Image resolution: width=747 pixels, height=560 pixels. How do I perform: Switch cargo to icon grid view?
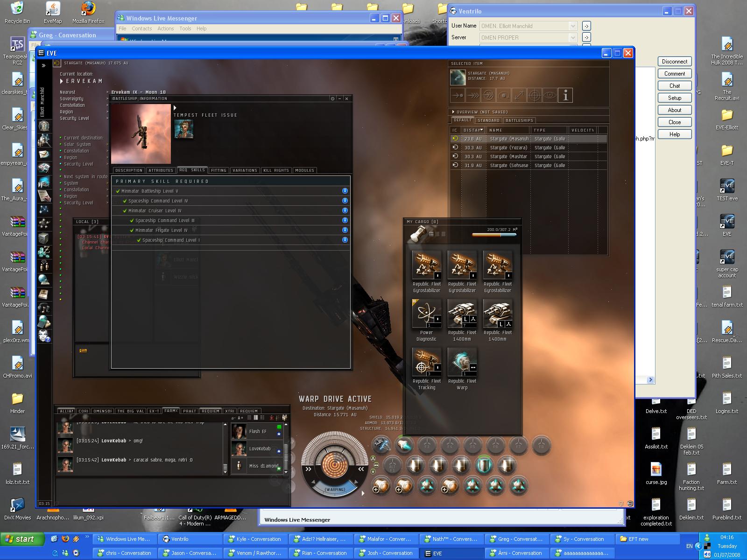pyautogui.click(x=431, y=234)
